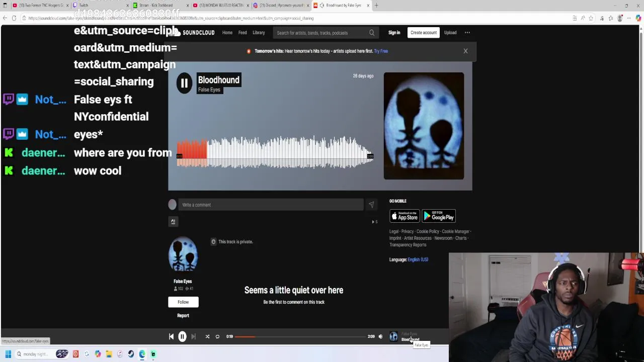Open Microsoft Edge from the taskbar

click(x=142, y=354)
